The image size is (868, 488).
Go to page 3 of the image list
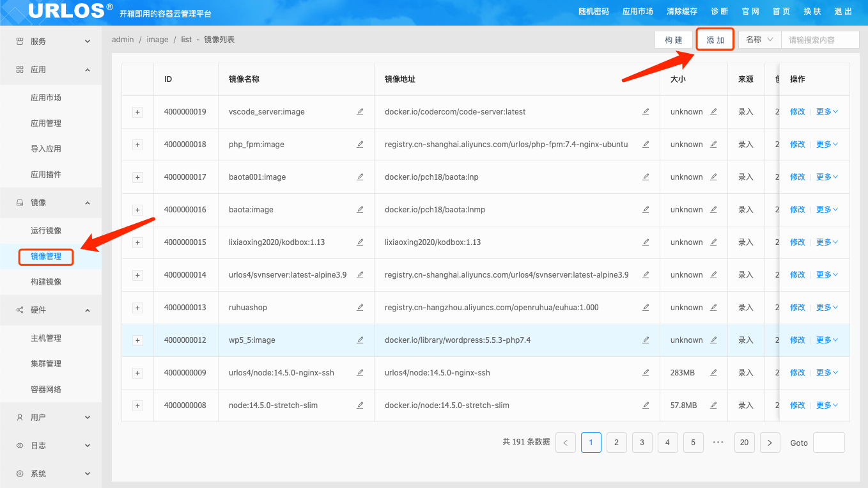(642, 442)
